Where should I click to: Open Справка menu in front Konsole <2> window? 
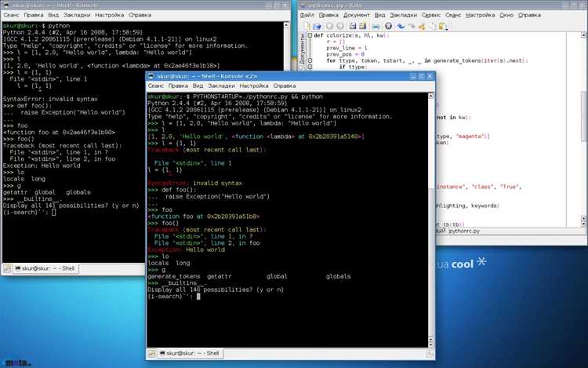coord(285,86)
